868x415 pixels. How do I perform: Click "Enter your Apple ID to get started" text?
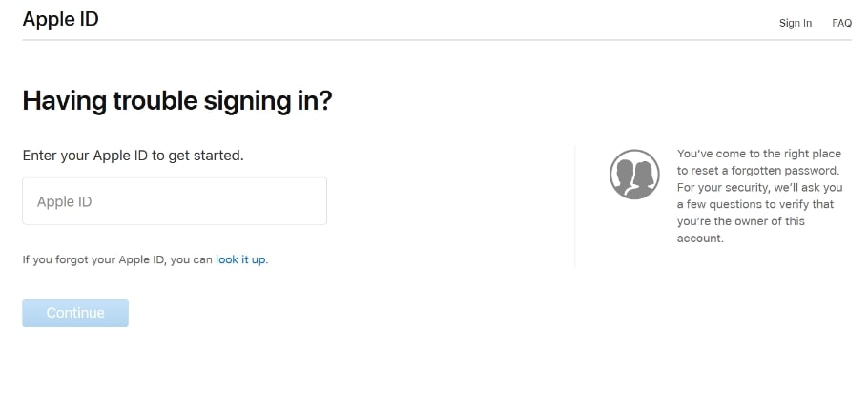coord(133,155)
